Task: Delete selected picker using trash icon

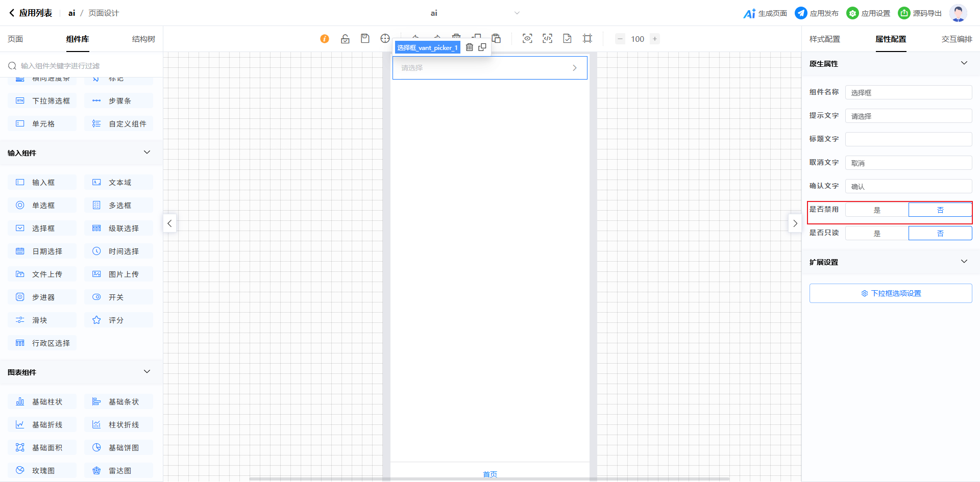Action: pos(470,47)
